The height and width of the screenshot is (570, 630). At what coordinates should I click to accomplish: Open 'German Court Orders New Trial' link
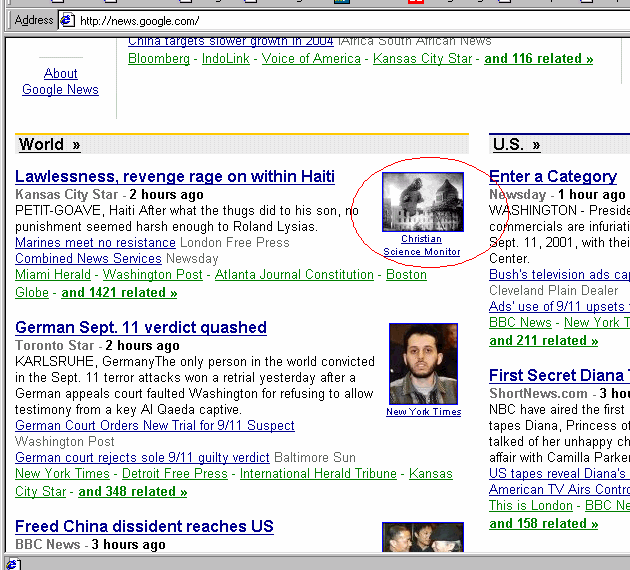point(155,425)
